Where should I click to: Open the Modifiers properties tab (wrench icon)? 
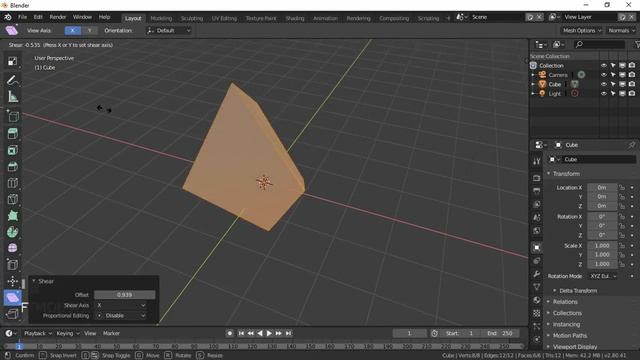537,274
